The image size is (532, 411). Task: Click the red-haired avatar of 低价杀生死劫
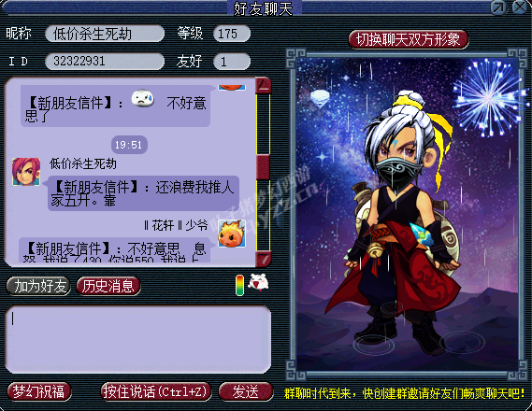tap(26, 172)
